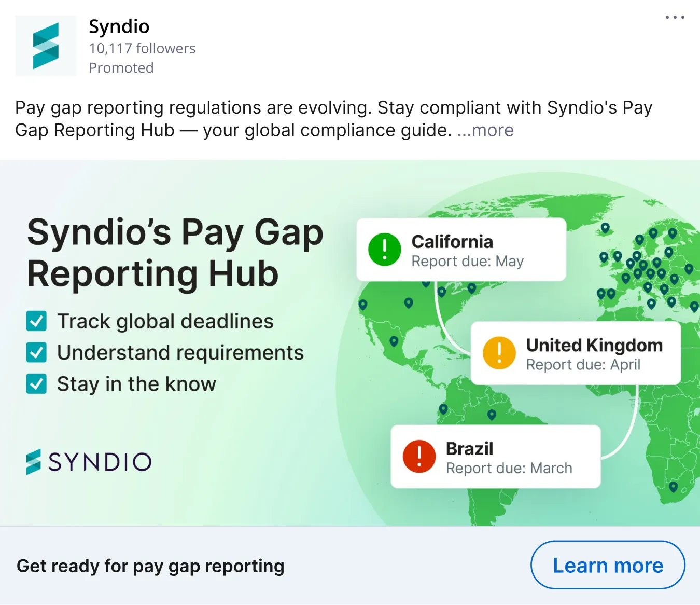Expand the post text with ...more

point(485,130)
